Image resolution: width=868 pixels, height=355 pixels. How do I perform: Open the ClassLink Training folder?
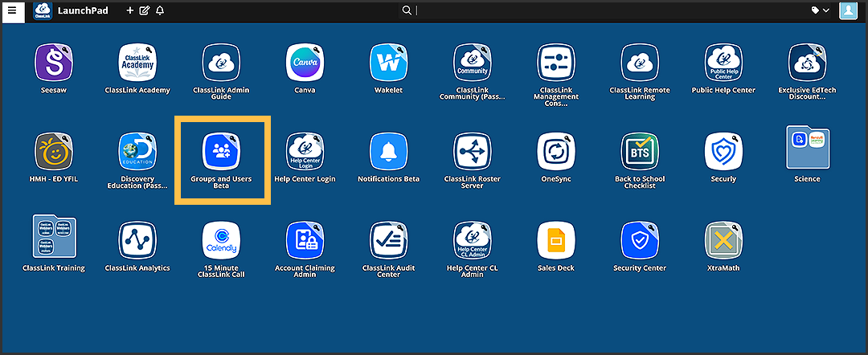[54, 239]
